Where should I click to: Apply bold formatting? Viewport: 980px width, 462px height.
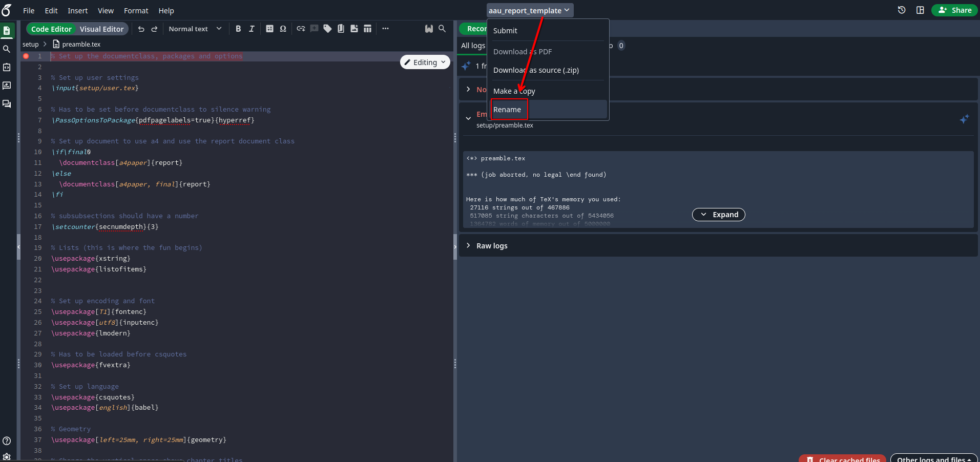pos(238,29)
